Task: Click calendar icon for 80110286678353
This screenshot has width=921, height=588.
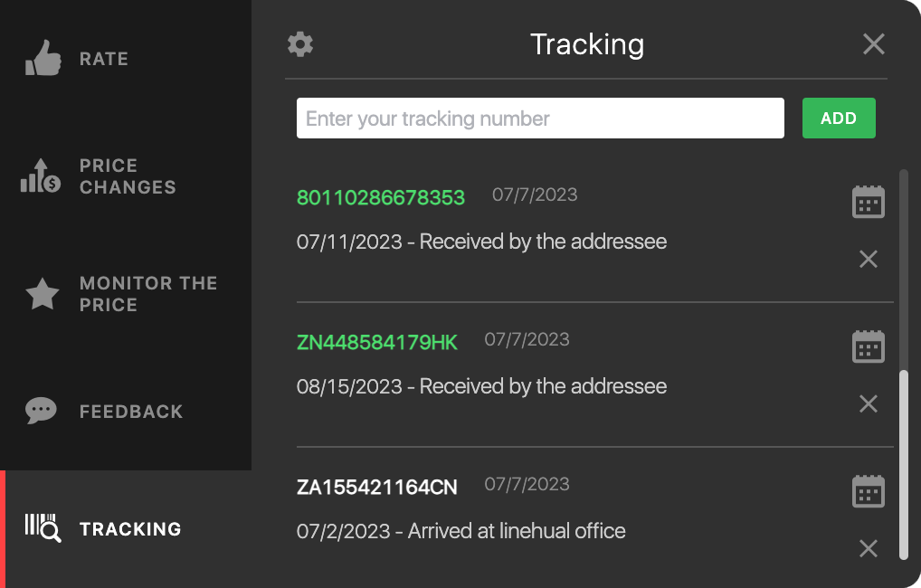Action: tap(869, 202)
